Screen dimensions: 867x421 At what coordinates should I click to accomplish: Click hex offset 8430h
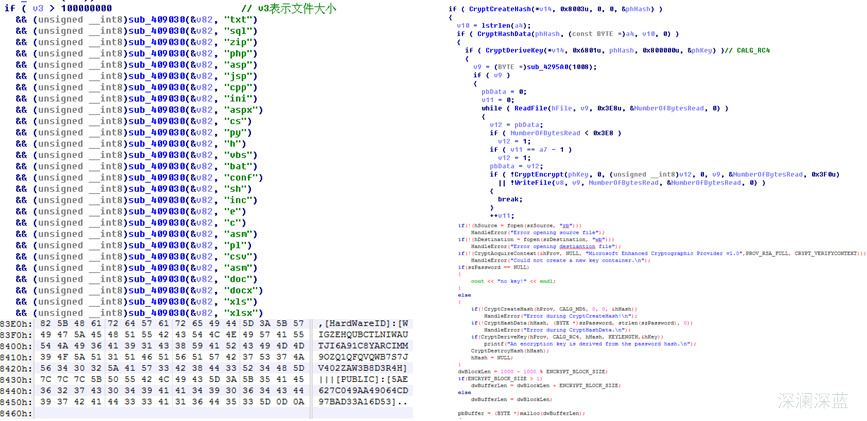15,380
